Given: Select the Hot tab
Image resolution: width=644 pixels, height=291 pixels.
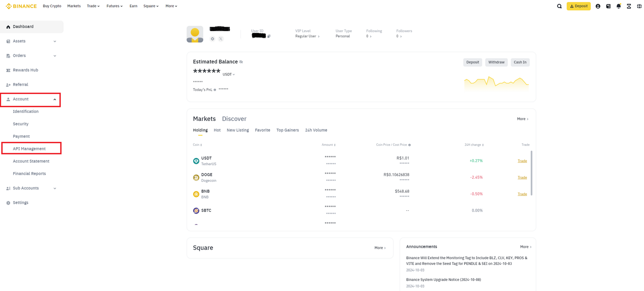Looking at the screenshot, I should 217,130.
